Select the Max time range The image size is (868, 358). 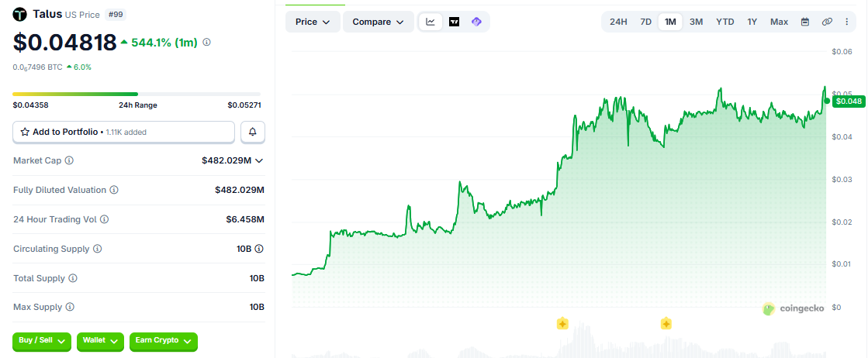click(x=779, y=22)
